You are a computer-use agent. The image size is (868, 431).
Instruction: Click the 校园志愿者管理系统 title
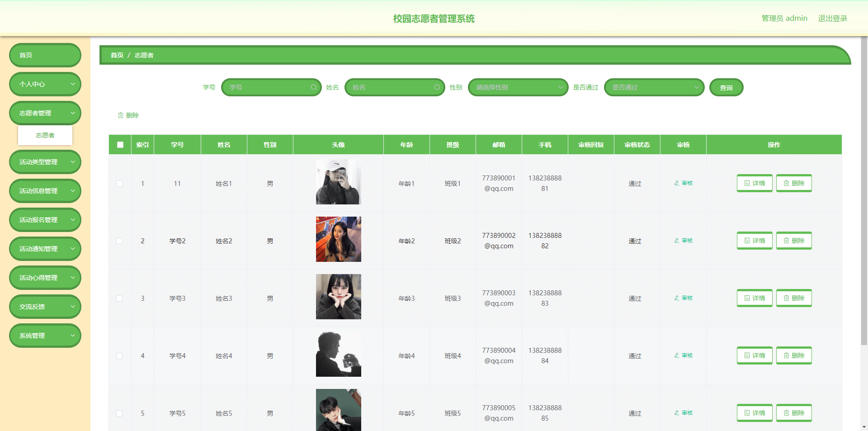[x=434, y=19]
